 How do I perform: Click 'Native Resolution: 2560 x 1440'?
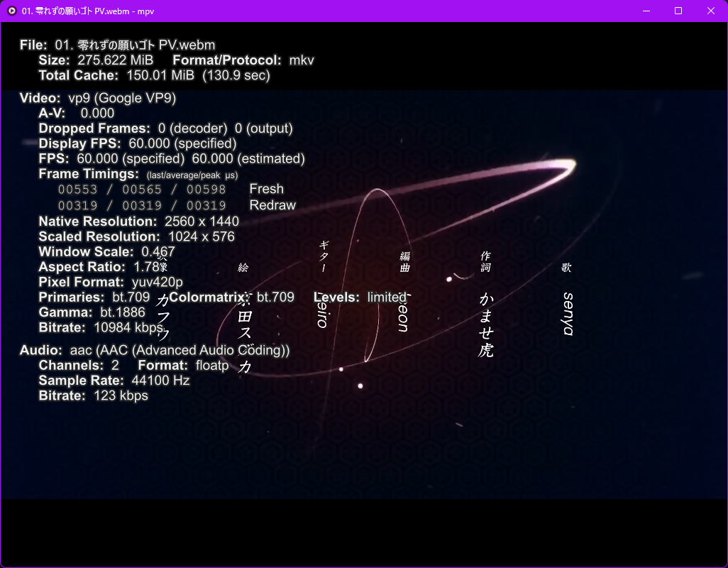(x=139, y=222)
